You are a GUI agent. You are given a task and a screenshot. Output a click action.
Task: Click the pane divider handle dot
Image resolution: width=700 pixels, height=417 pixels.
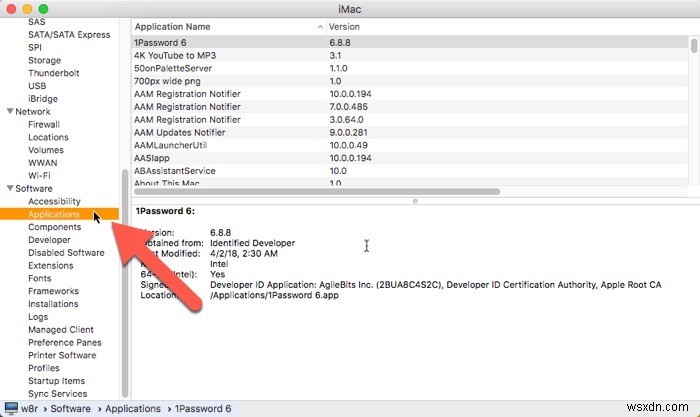click(x=415, y=201)
